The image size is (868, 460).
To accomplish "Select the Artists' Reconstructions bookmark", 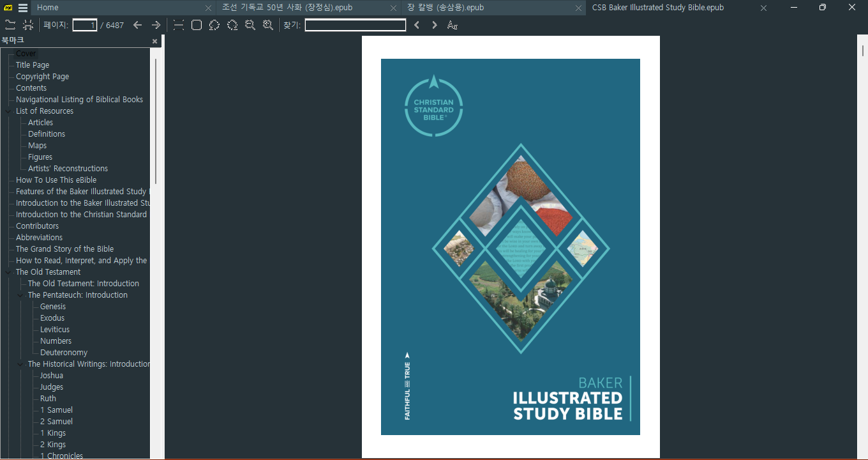I will tap(68, 169).
